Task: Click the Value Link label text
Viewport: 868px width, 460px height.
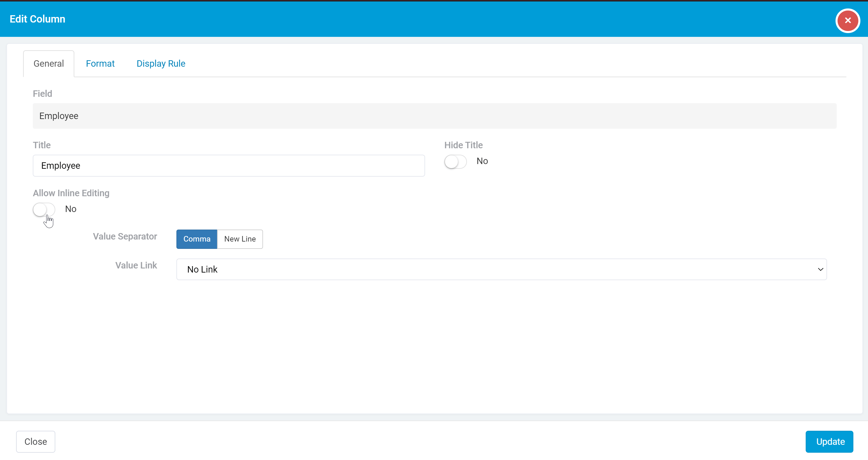Action: pyautogui.click(x=136, y=265)
